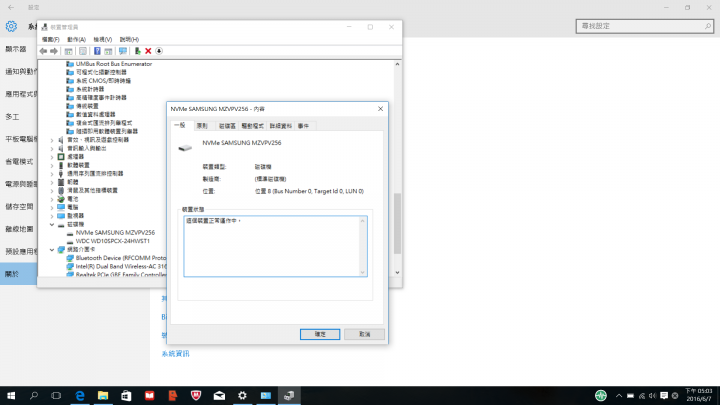This screenshot has height=405, width=720.
Task: Click the Settings gear icon on the taskbar
Action: (x=242, y=395)
